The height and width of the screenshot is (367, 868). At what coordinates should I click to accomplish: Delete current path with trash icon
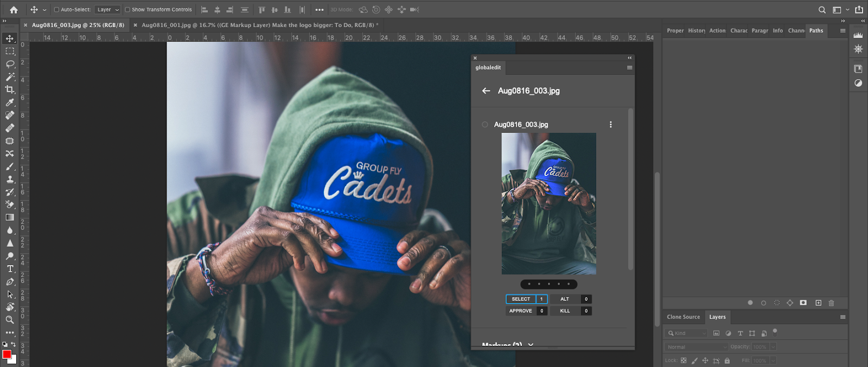point(831,303)
